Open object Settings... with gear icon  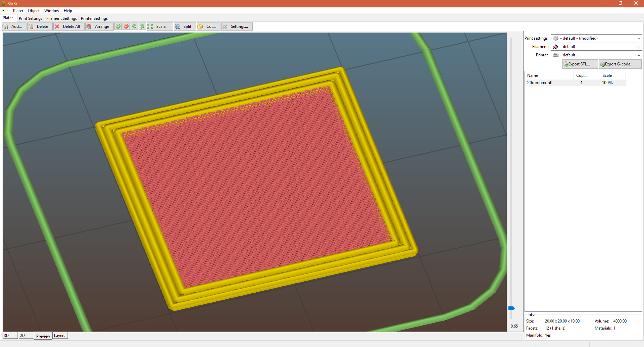[x=237, y=27]
